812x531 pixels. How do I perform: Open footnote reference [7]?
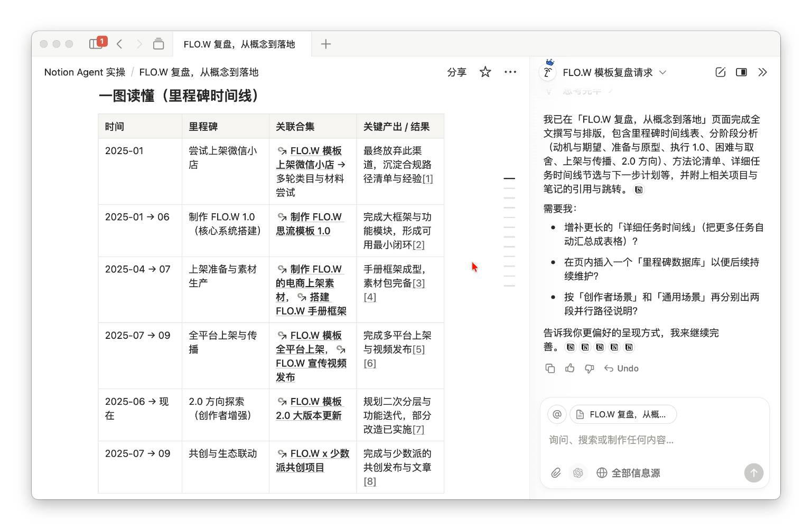[x=418, y=430]
